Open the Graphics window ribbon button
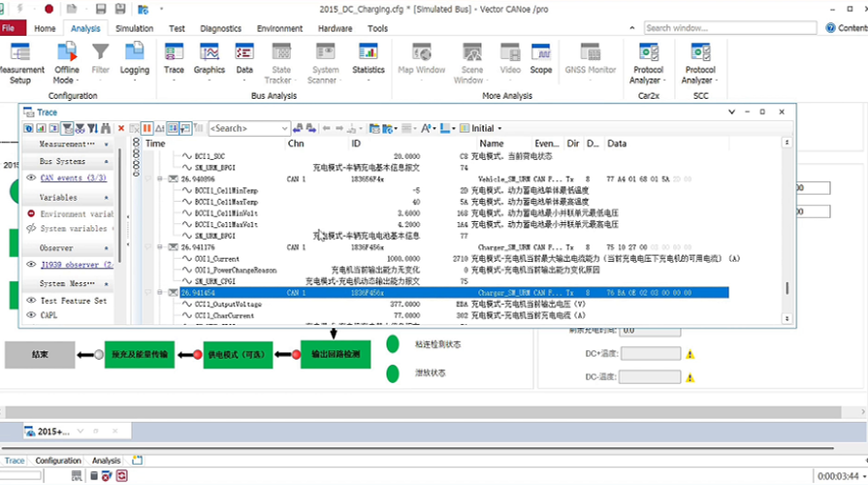This screenshot has height=485, width=868. pos(209,63)
